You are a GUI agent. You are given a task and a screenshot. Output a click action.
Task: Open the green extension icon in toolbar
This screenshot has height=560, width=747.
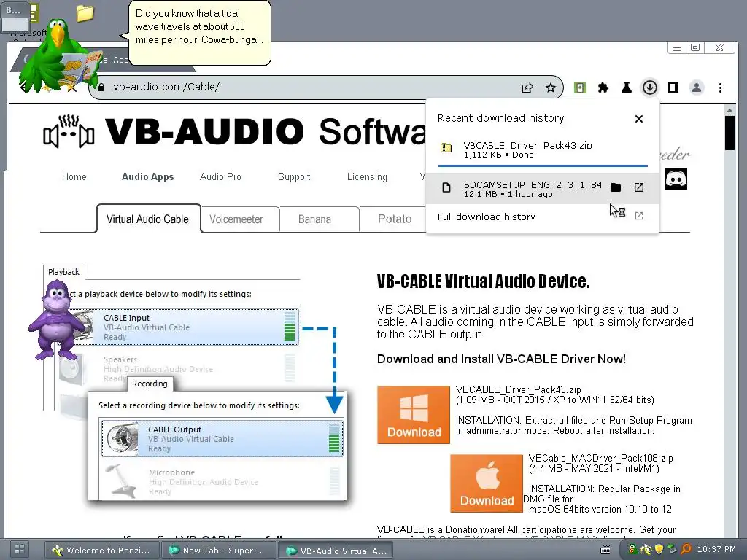[580, 87]
